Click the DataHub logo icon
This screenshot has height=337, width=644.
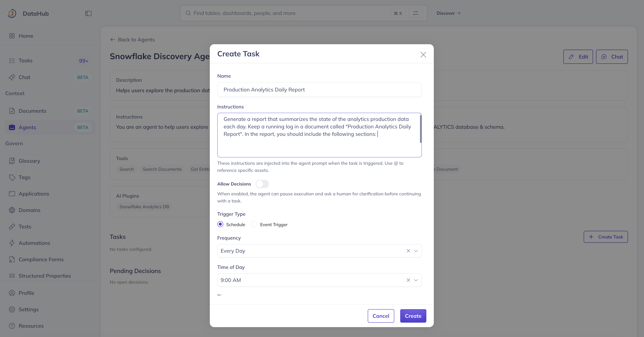(12, 13)
